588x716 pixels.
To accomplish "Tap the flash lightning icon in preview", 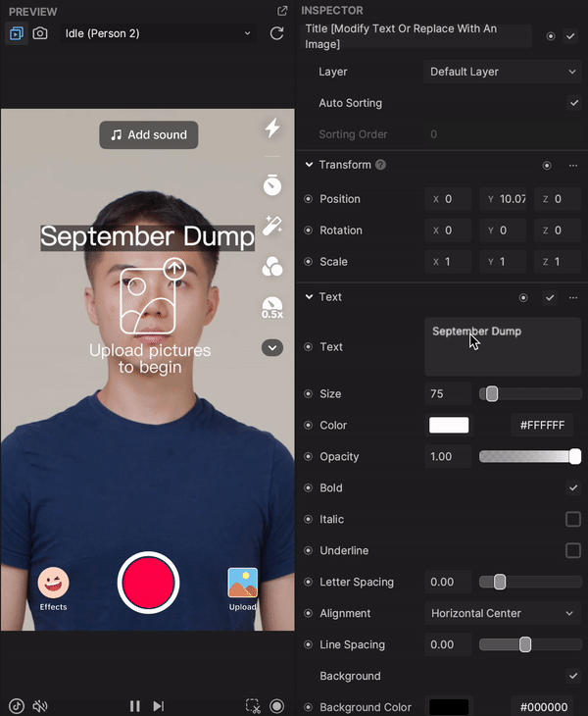I will click(x=272, y=128).
